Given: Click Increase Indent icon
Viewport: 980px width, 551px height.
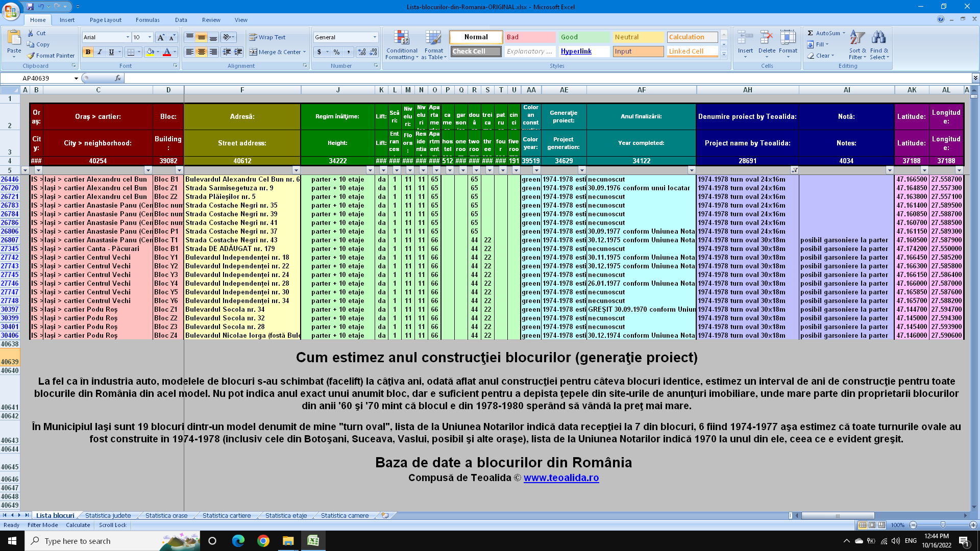Looking at the screenshot, I should (x=238, y=52).
